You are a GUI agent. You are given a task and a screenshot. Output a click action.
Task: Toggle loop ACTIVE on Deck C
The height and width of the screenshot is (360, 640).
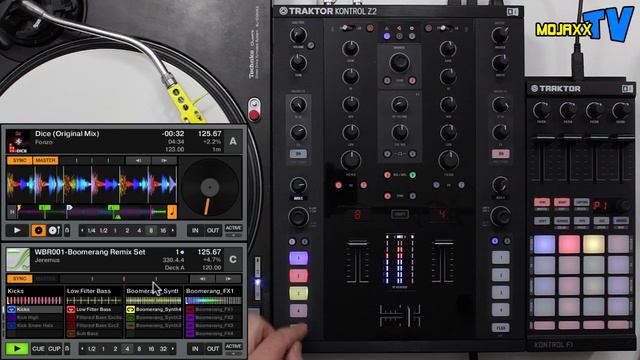(233, 346)
